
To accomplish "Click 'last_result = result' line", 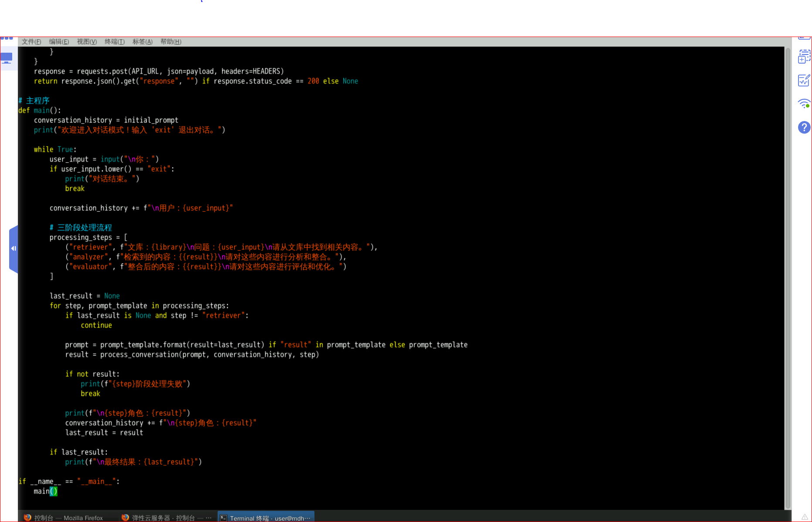I will pyautogui.click(x=104, y=433).
